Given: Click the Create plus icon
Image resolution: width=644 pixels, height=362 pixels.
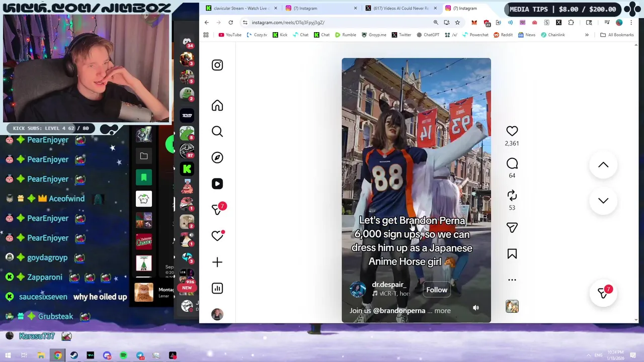Looking at the screenshot, I should 217,262.
